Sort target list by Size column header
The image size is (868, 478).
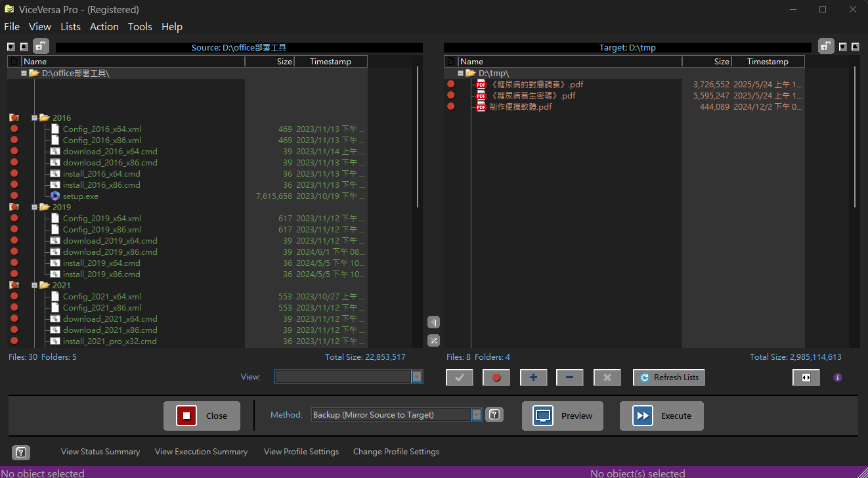coord(706,61)
